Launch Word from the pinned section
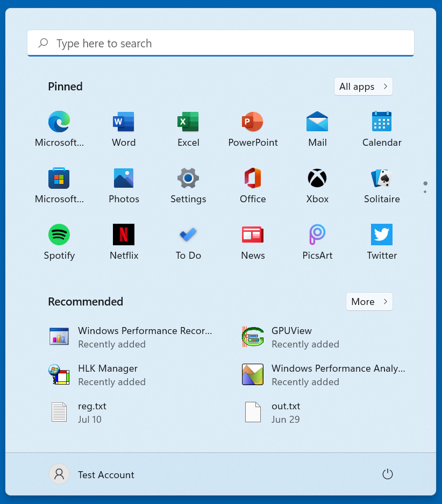 [x=124, y=129]
